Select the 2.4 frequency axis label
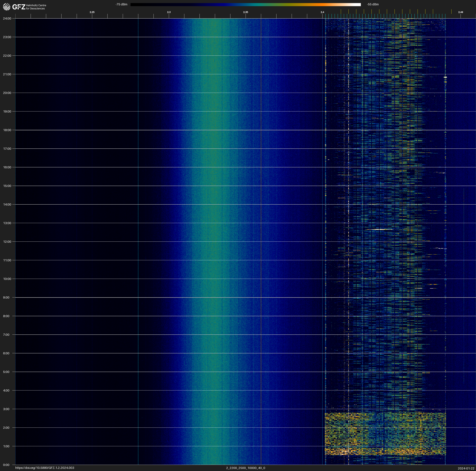Image resolution: width=476 pixels, height=471 pixels. pos(322,12)
